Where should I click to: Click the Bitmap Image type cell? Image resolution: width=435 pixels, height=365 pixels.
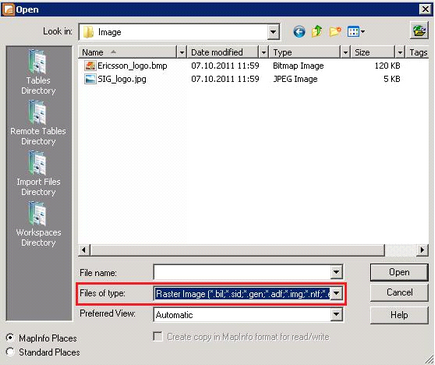(298, 66)
